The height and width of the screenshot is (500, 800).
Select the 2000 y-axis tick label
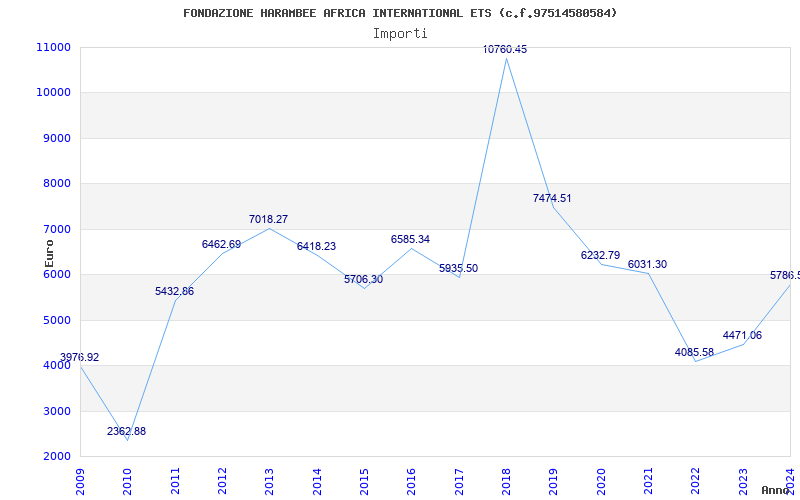[x=56, y=457]
